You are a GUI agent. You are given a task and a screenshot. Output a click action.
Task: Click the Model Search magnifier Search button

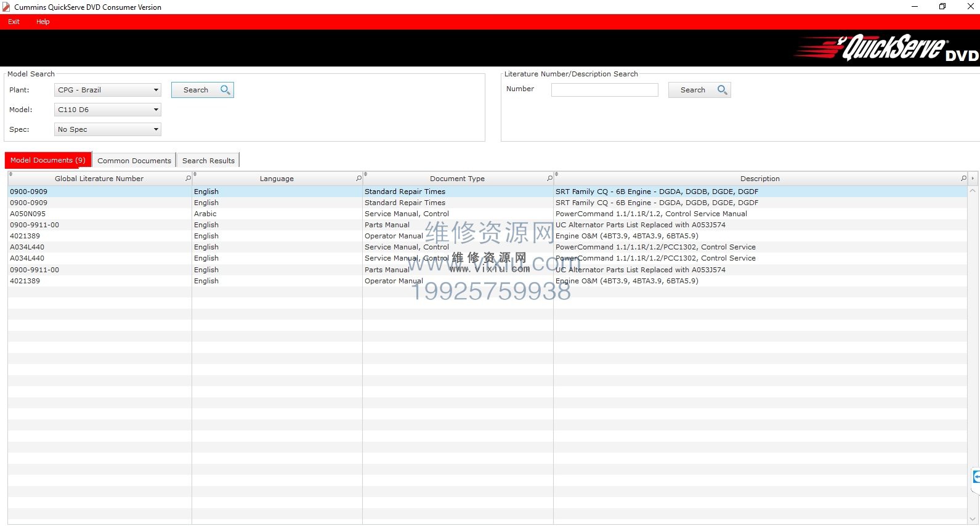(x=203, y=90)
